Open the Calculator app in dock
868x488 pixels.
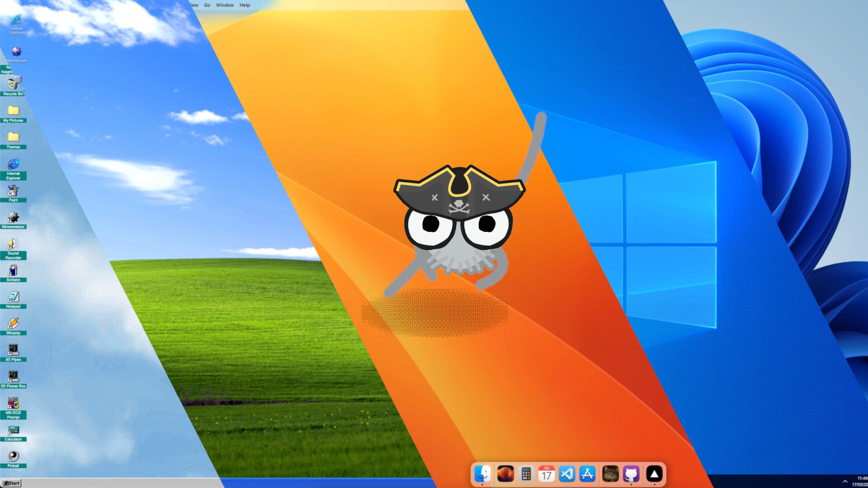click(x=526, y=474)
